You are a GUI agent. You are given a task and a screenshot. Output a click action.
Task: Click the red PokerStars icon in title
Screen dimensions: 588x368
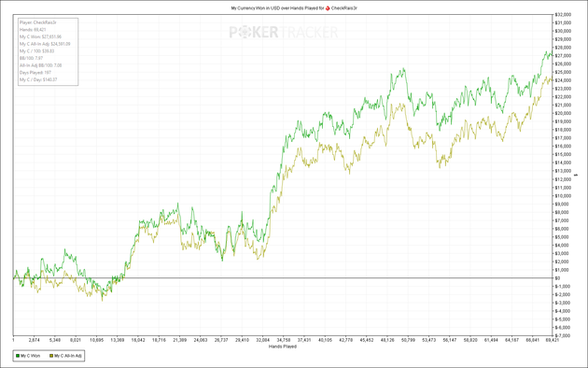click(x=328, y=7)
